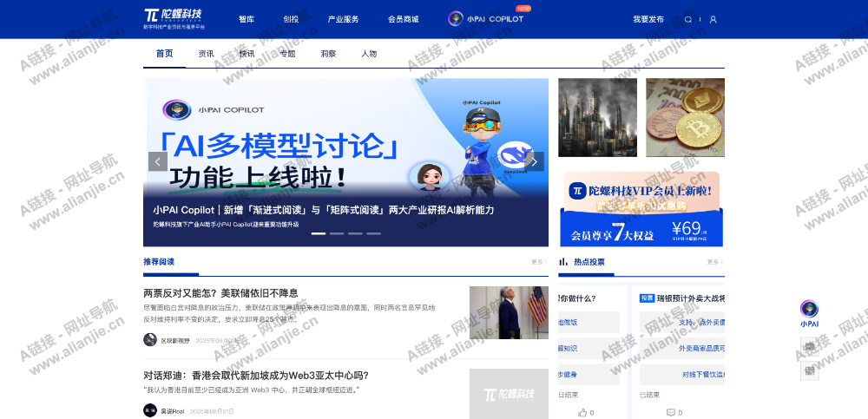Viewport: 868px width, 419px height.
Task: Click date 2025年08月01日 beside 吴说Real
Action: 212,411
